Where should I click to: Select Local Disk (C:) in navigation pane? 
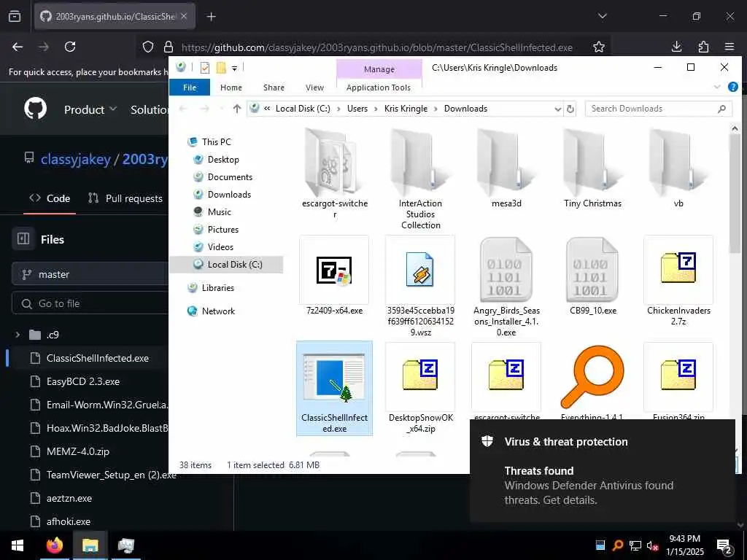pos(226,264)
